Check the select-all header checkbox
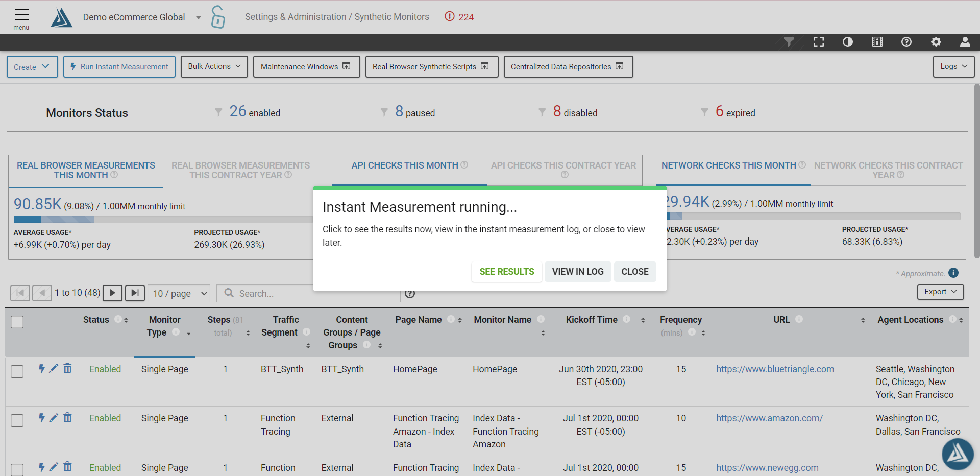 [x=17, y=322]
